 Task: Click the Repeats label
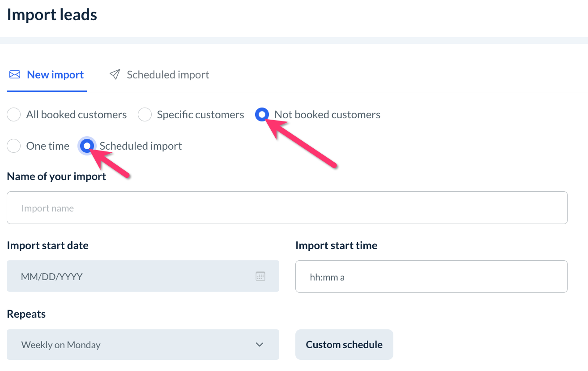click(26, 314)
